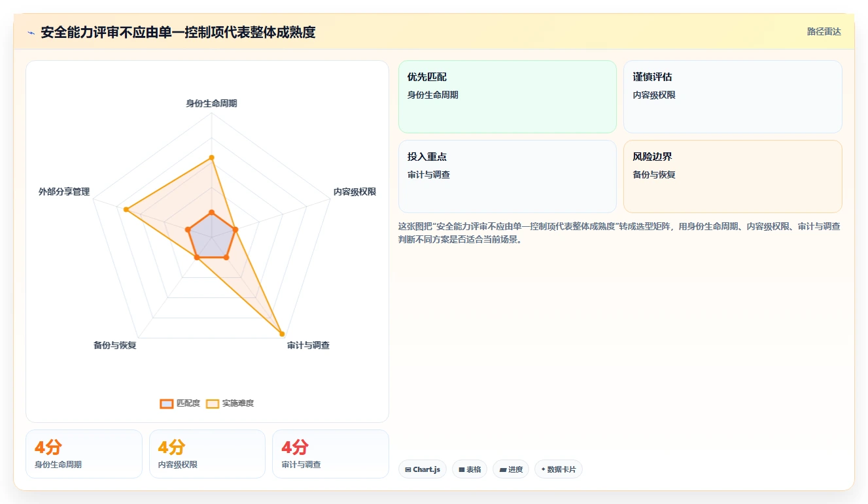Click the 匹配度 data point on 身份生命周期 axis
868x504 pixels.
tap(211, 212)
